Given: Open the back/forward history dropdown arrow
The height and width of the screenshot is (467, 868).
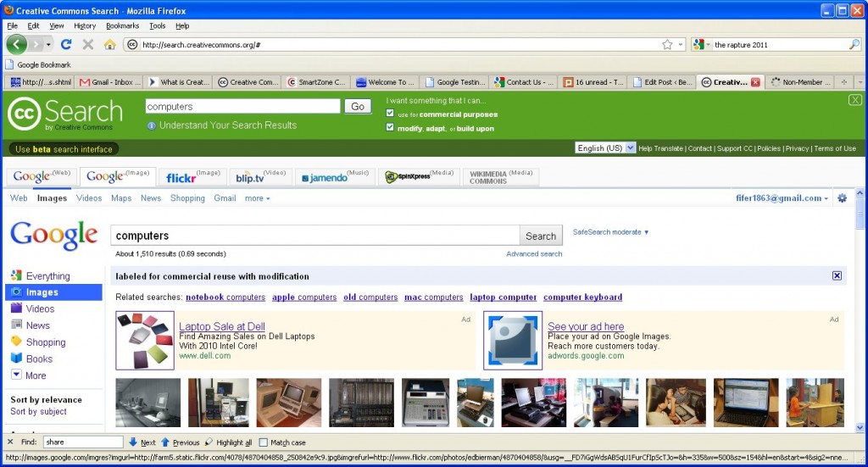Looking at the screenshot, I should point(48,44).
